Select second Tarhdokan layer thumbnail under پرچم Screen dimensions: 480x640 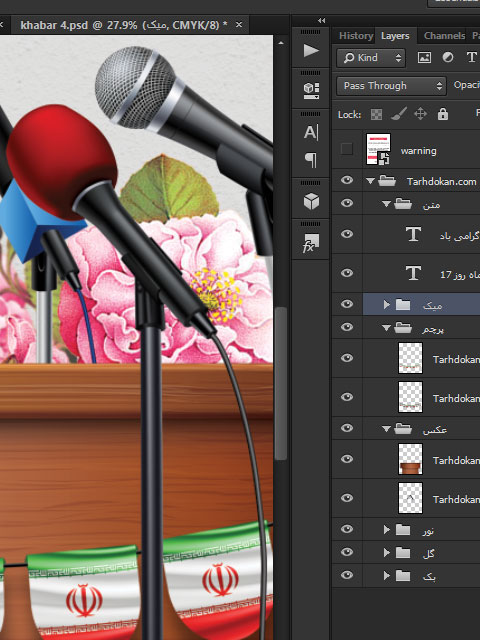[x=410, y=397]
